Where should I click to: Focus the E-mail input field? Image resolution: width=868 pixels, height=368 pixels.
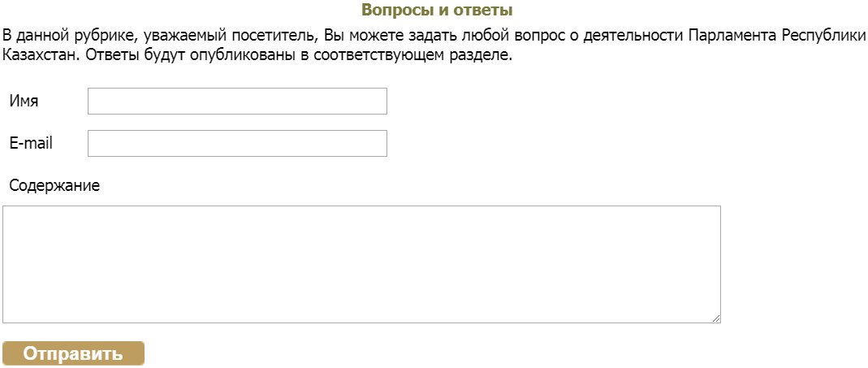click(x=236, y=144)
